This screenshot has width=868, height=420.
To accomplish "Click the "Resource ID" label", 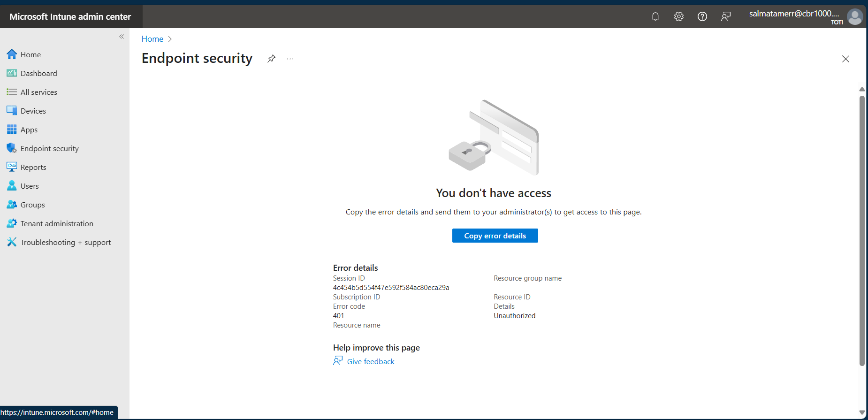I will 512,297.
